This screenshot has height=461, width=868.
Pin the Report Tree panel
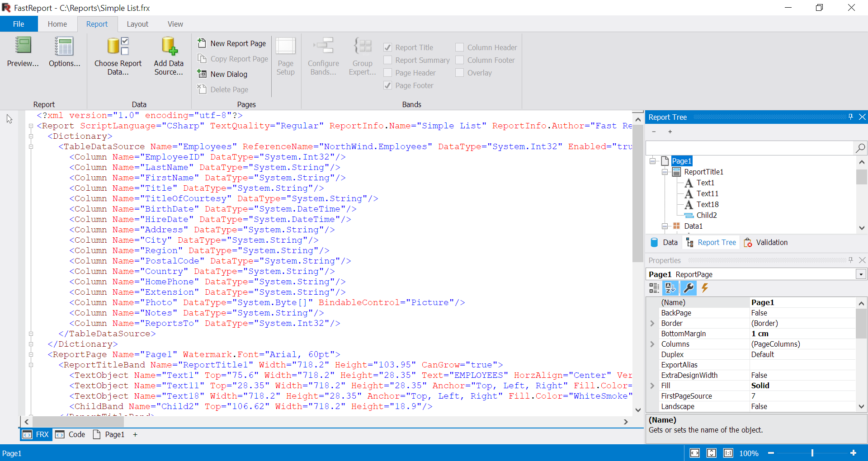click(850, 117)
